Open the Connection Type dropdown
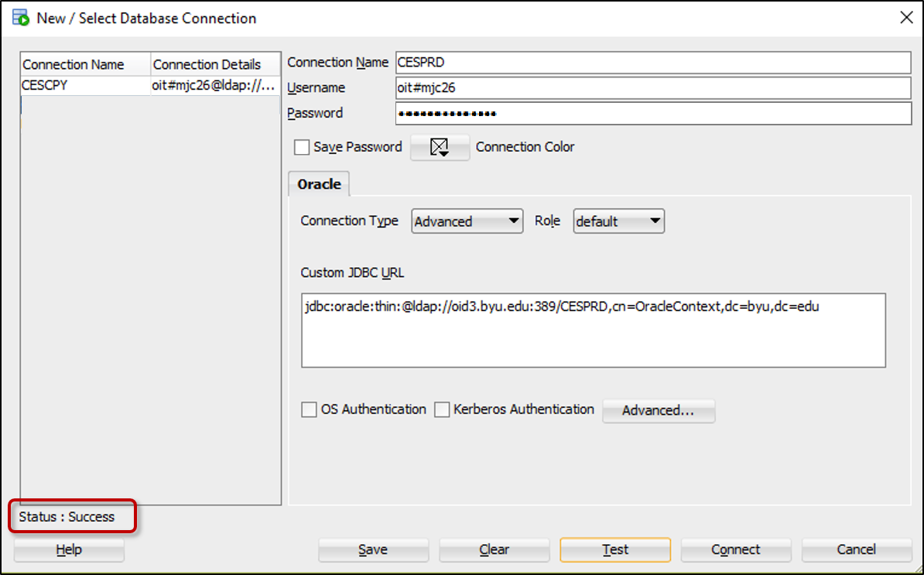Image resolution: width=924 pixels, height=575 pixels. click(x=467, y=221)
